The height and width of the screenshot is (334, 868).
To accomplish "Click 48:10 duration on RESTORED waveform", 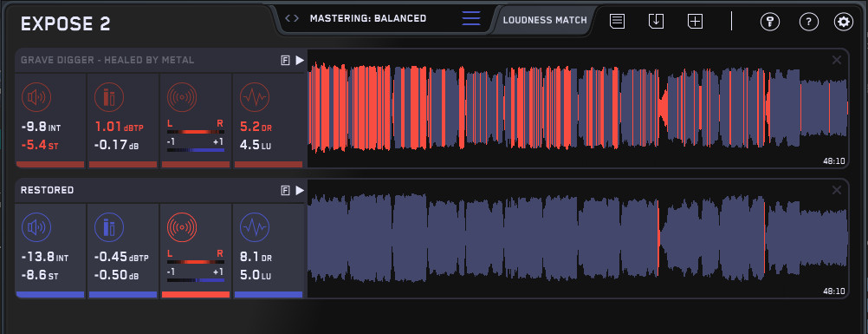I will (833, 291).
